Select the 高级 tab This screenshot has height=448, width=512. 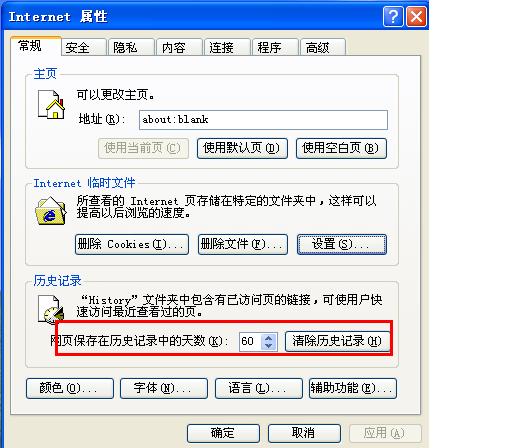point(323,47)
